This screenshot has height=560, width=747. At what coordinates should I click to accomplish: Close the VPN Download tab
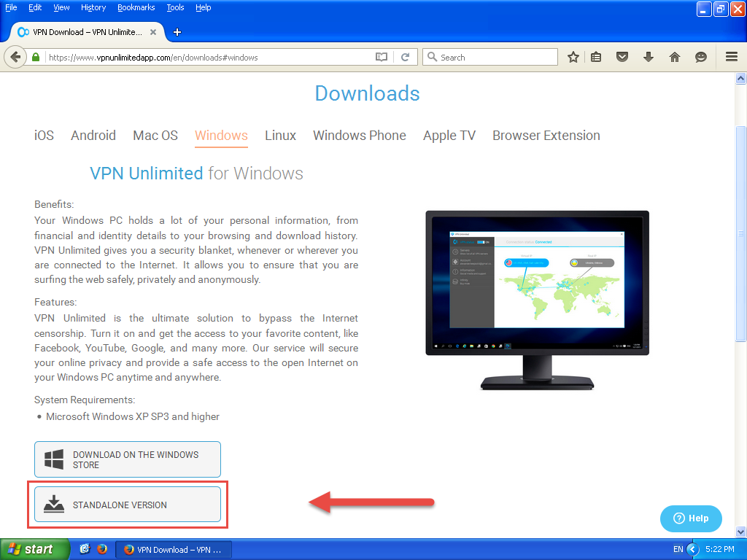point(153,32)
